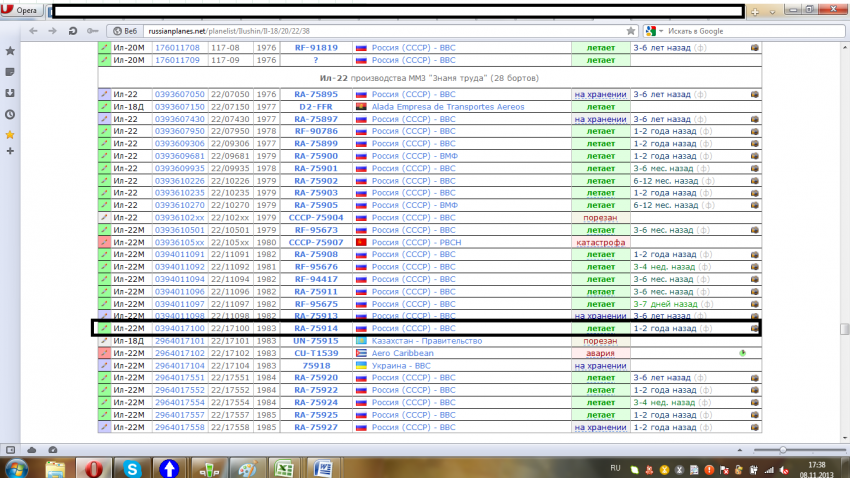Open the serial number link 0394017100
850x478 pixels.
[x=180, y=328]
